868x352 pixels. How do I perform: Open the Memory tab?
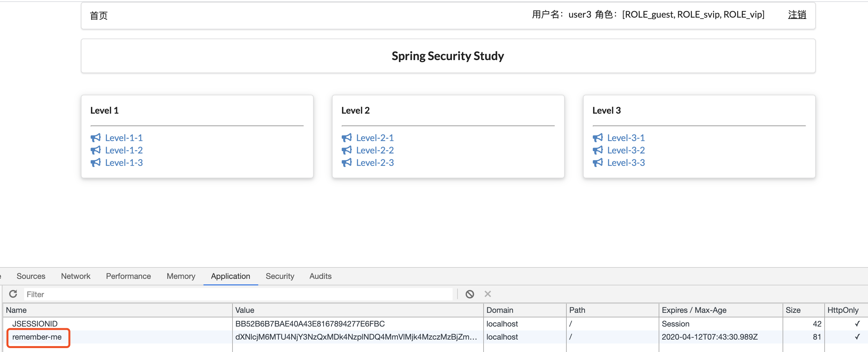[x=181, y=276]
